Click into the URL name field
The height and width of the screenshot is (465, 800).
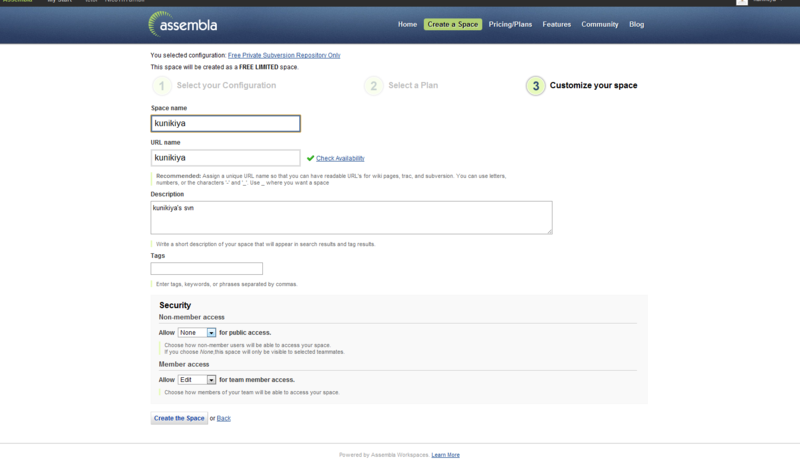[226, 158]
